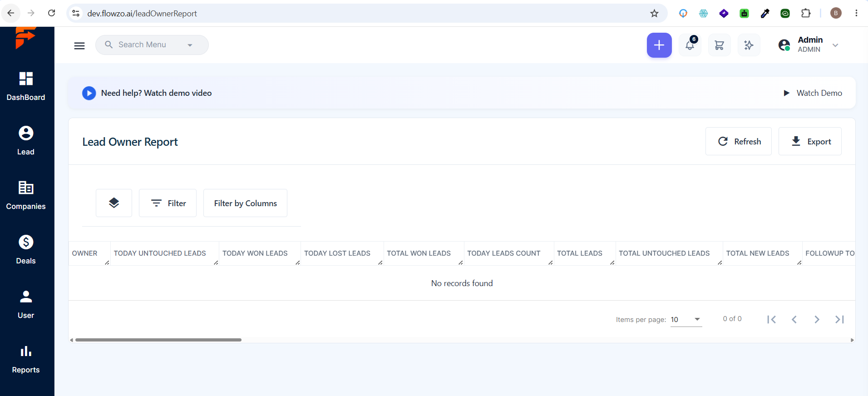The width and height of the screenshot is (868, 396).
Task: Click the Flowzo logo
Action: click(25, 37)
